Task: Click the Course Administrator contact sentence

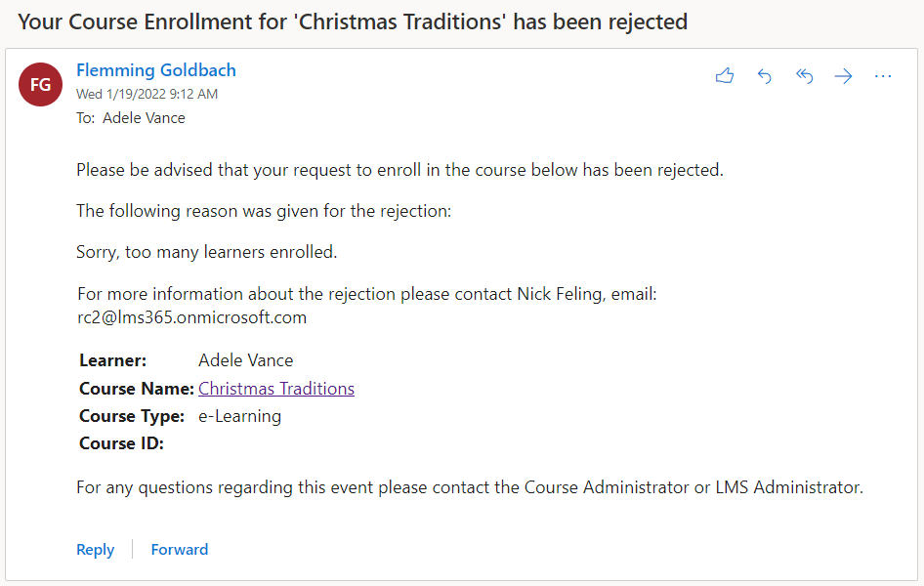Action: (469, 486)
